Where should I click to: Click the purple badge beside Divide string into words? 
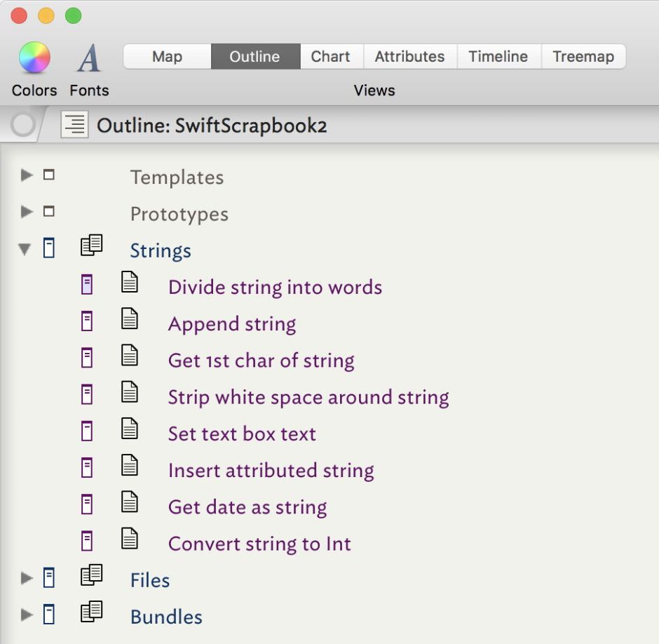click(87, 284)
